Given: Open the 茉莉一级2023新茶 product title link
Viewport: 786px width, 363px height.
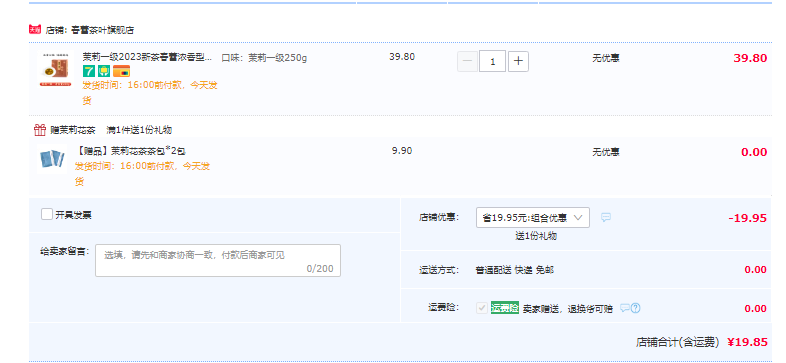Looking at the screenshot, I should (x=147, y=58).
